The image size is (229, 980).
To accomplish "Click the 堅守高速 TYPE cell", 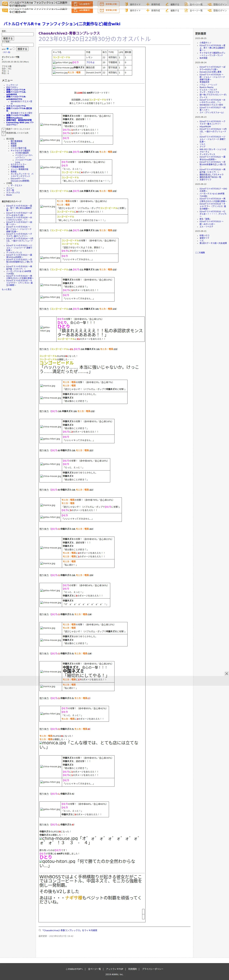I will tap(112, 68).
